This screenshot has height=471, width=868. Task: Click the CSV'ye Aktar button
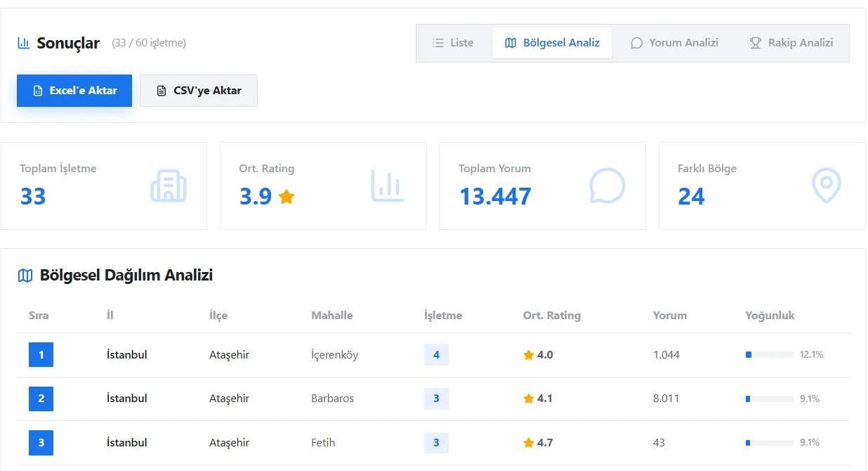point(199,91)
